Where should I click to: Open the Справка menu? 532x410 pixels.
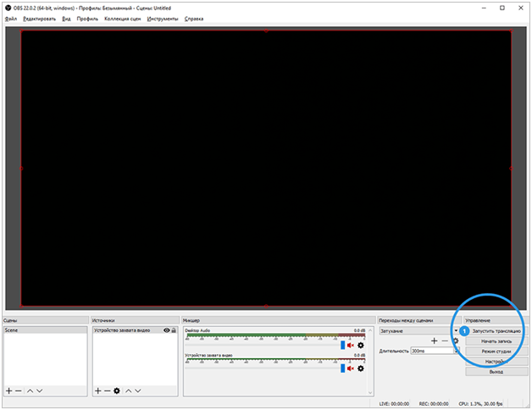pos(194,19)
